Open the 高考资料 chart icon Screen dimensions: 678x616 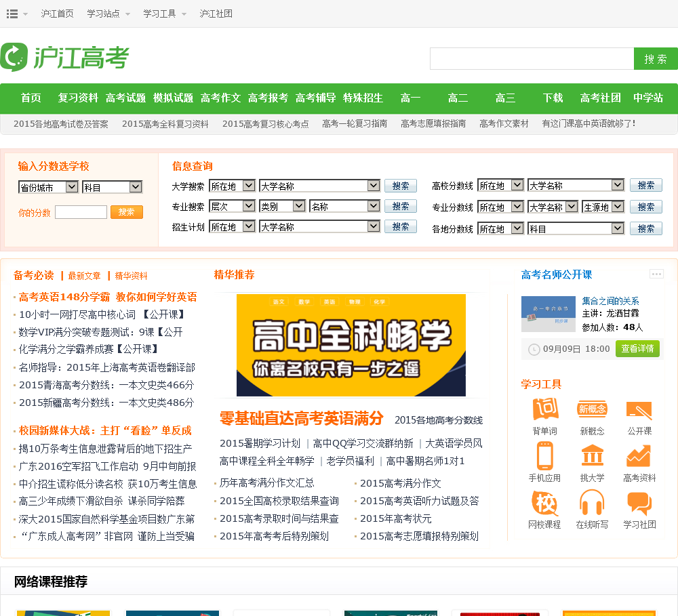point(639,457)
